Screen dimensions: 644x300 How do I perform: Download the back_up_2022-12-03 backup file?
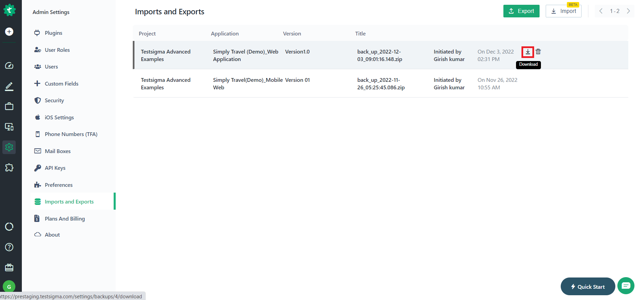point(528,52)
